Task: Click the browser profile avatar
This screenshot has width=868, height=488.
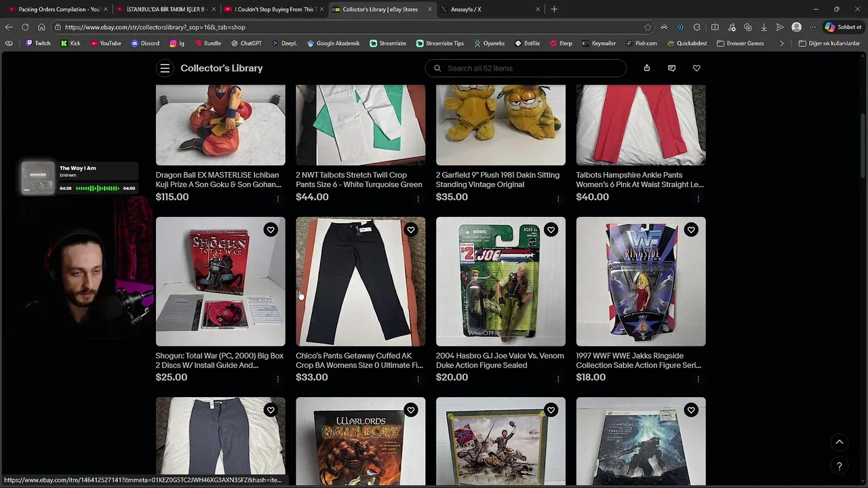Action: (797, 27)
